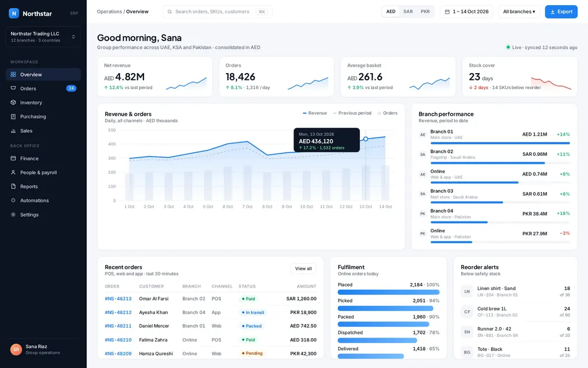Go to Orders in the sidebar
Screen dimensions: 588x368
(x=43, y=88)
